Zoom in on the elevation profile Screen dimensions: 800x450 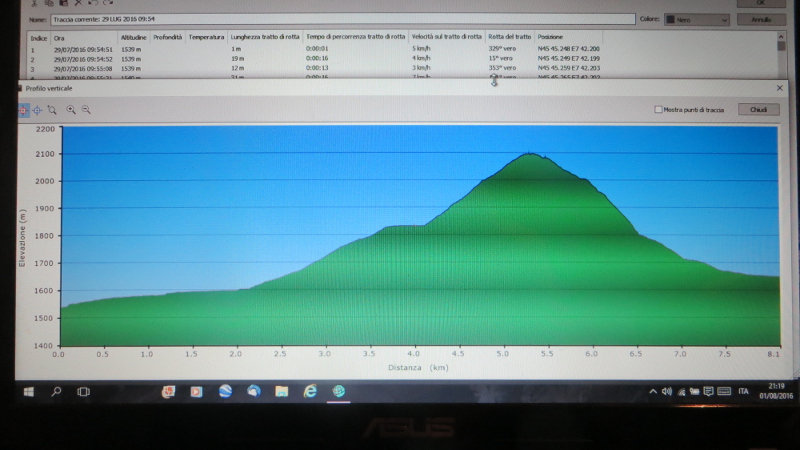71,110
